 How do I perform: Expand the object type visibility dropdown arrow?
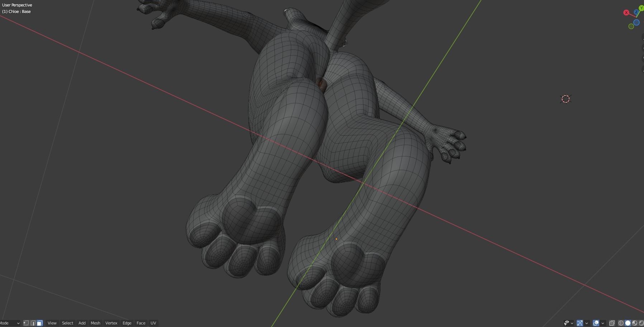click(x=572, y=323)
